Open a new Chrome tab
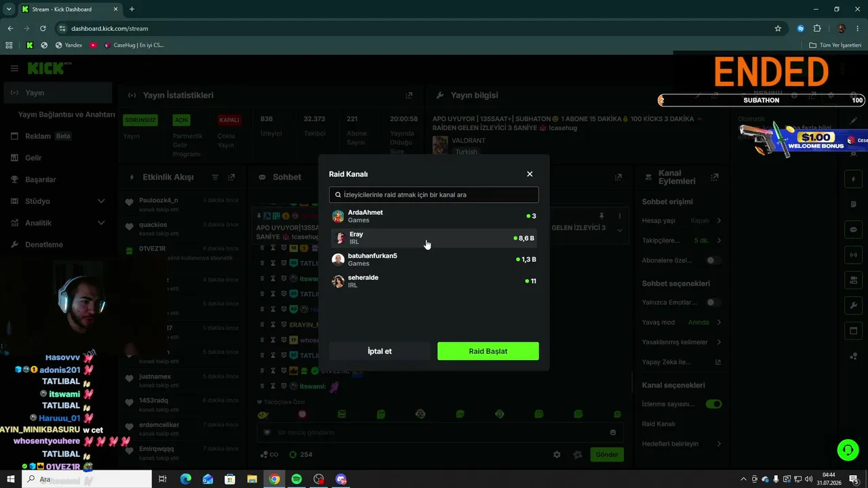Viewport: 868px width, 488px height. (x=132, y=9)
